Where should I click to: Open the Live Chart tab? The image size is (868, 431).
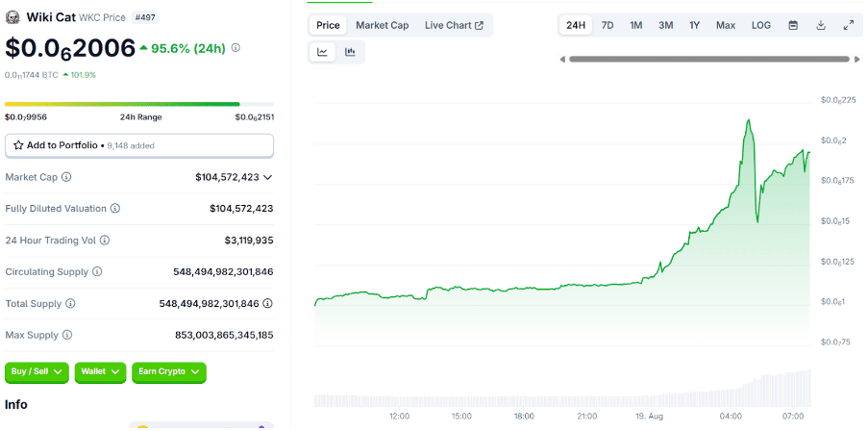454,25
